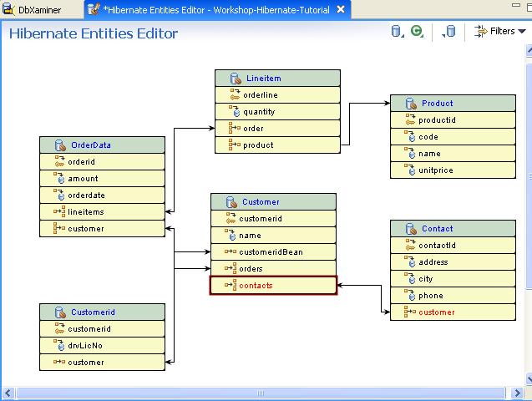This screenshot has width=532, height=401.
Task: Select the drvLicNo property row
Action: [102, 345]
